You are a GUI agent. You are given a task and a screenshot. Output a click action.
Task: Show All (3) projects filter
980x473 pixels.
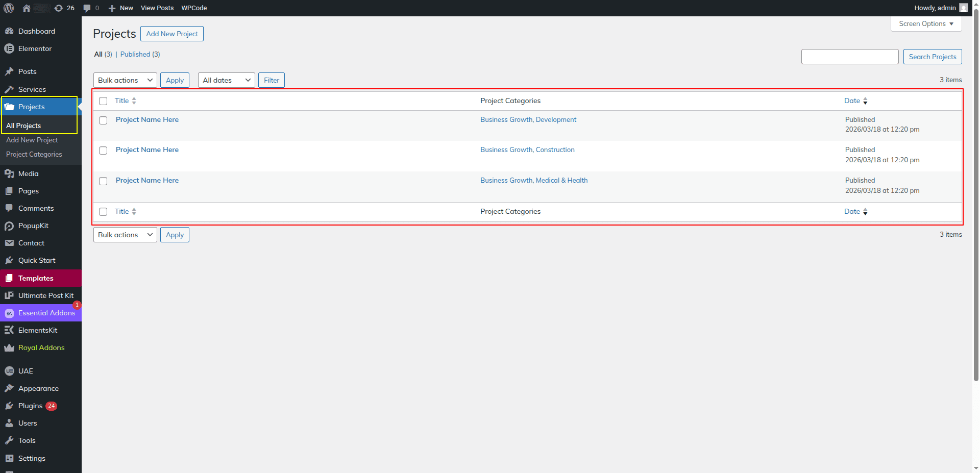click(103, 54)
